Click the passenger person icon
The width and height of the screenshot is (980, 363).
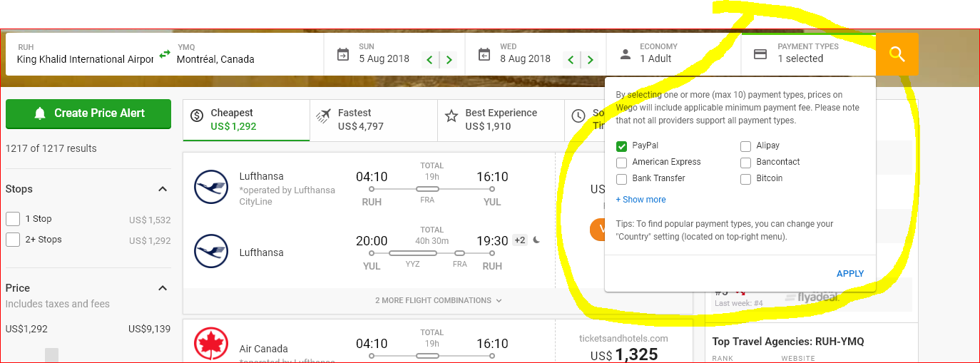tap(626, 54)
